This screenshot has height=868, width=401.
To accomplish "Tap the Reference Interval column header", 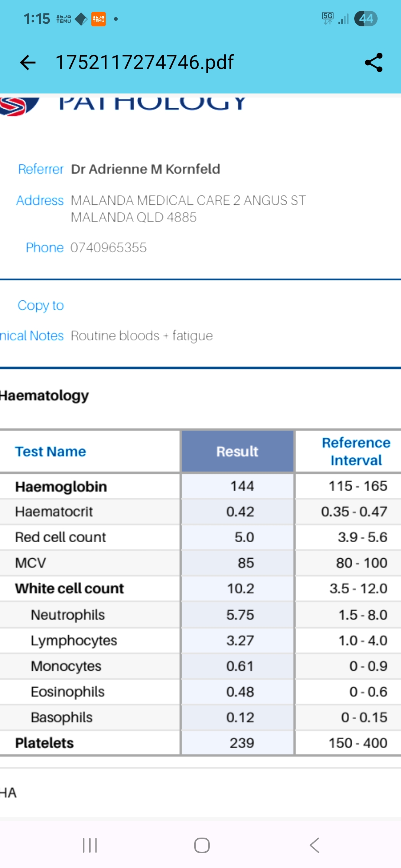I will point(356,451).
